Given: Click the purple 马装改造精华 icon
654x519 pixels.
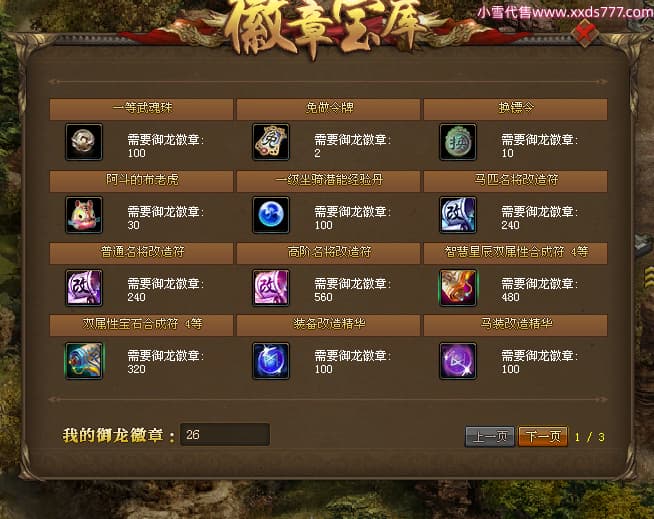Looking at the screenshot, I should click(x=458, y=360).
